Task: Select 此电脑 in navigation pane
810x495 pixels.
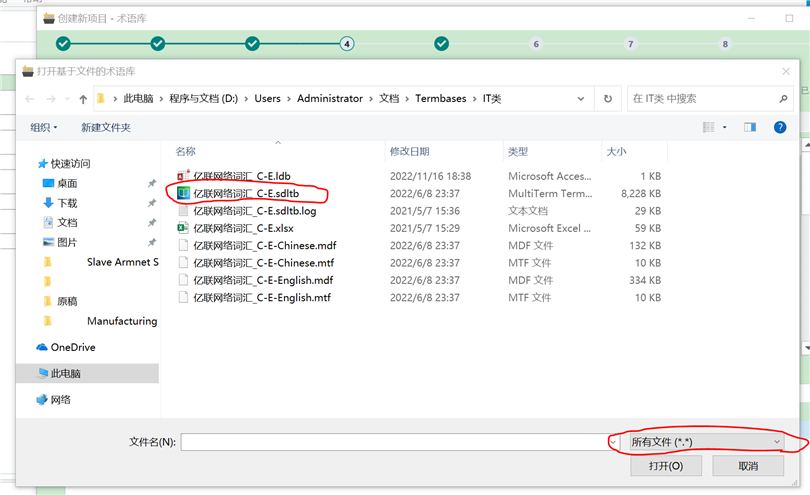Action: [x=66, y=374]
